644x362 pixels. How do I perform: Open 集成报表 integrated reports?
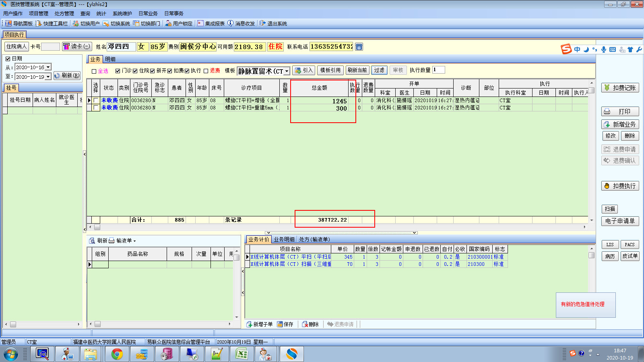coord(211,23)
